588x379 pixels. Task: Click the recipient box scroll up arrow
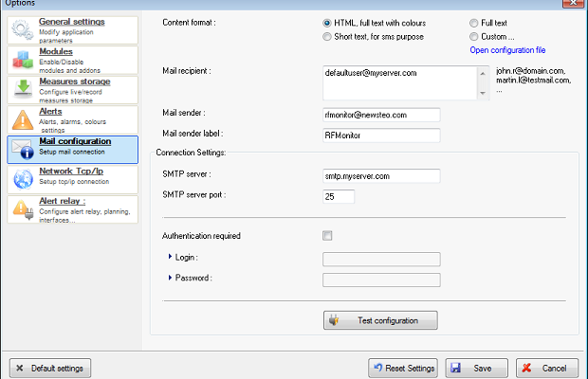pyautogui.click(x=483, y=73)
